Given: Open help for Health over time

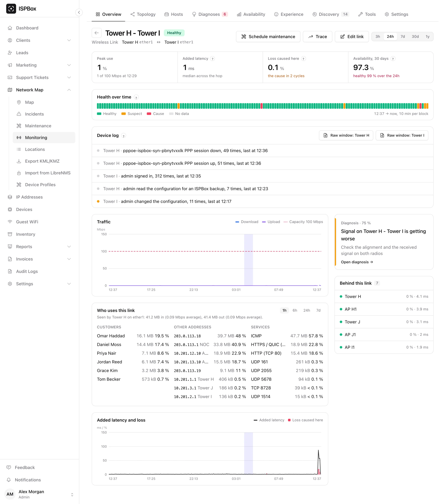Looking at the screenshot, I should click(136, 97).
